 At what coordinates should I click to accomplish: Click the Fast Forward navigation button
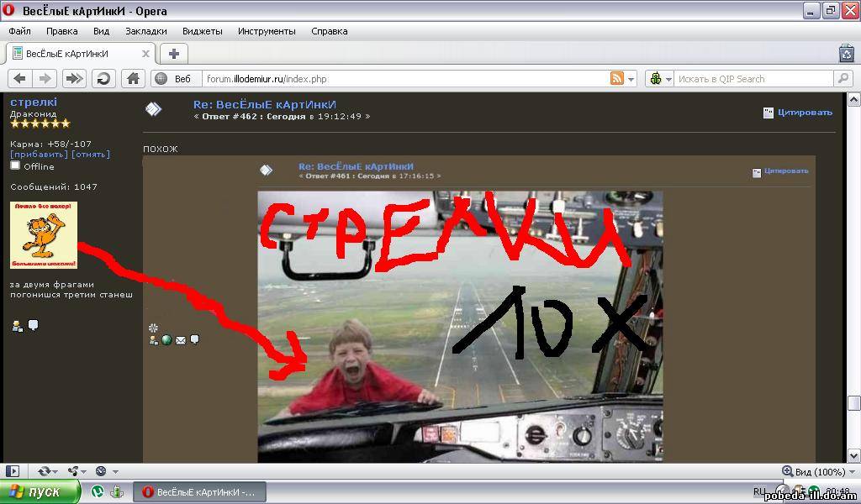coord(74,78)
